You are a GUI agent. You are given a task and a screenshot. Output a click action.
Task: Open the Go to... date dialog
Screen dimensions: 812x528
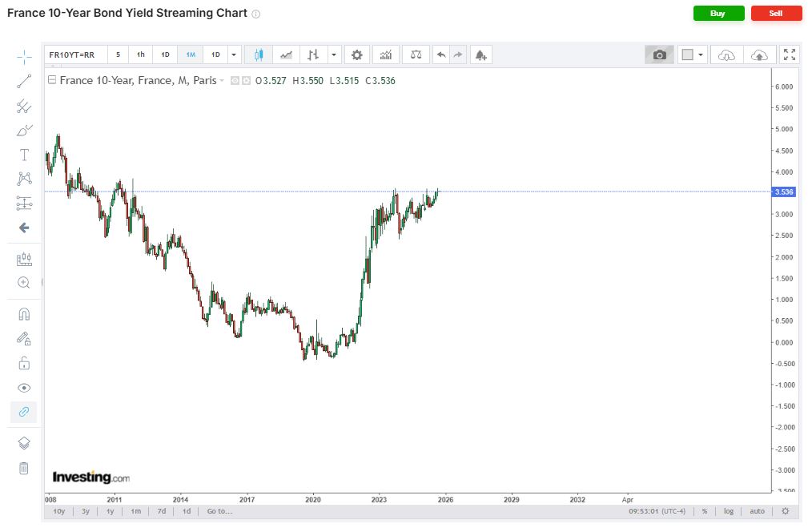point(219,511)
